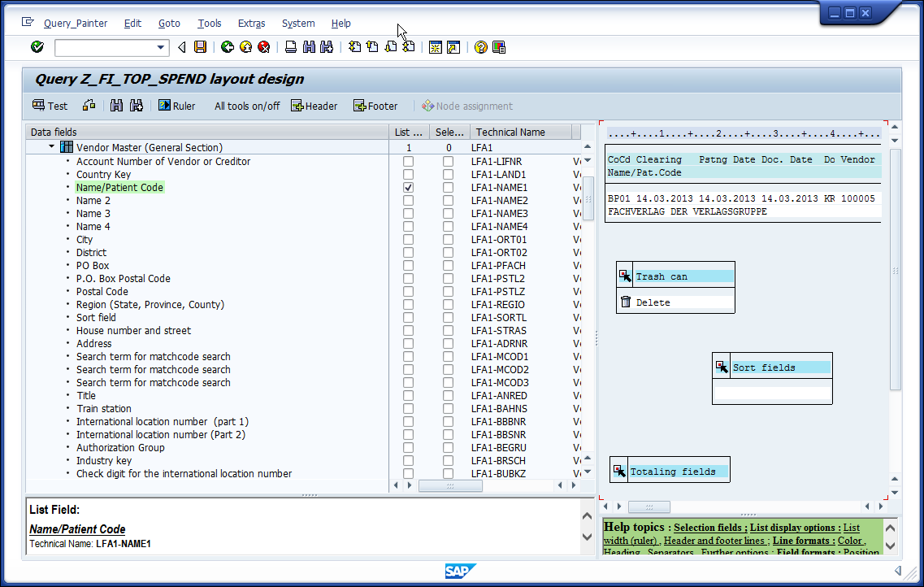Open the Extras menu
Screen dimensions: 924x587
pos(252,23)
